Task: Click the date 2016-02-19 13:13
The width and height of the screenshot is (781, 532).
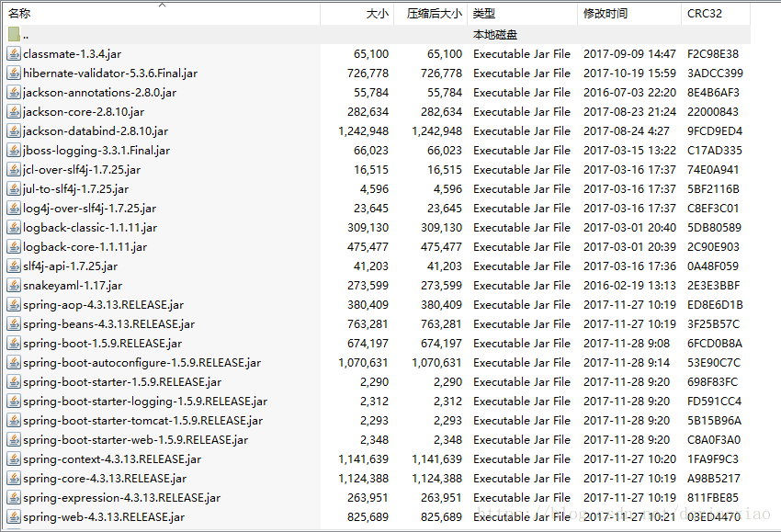Action: pyautogui.click(x=629, y=286)
